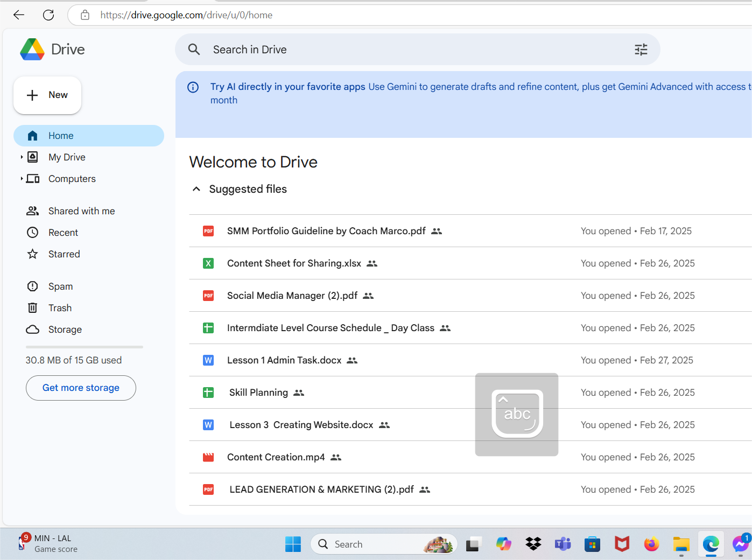Viewport: 752px width, 560px height.
Task: Click the Try AI directly in your favorite apps text
Action: pyautogui.click(x=288, y=87)
